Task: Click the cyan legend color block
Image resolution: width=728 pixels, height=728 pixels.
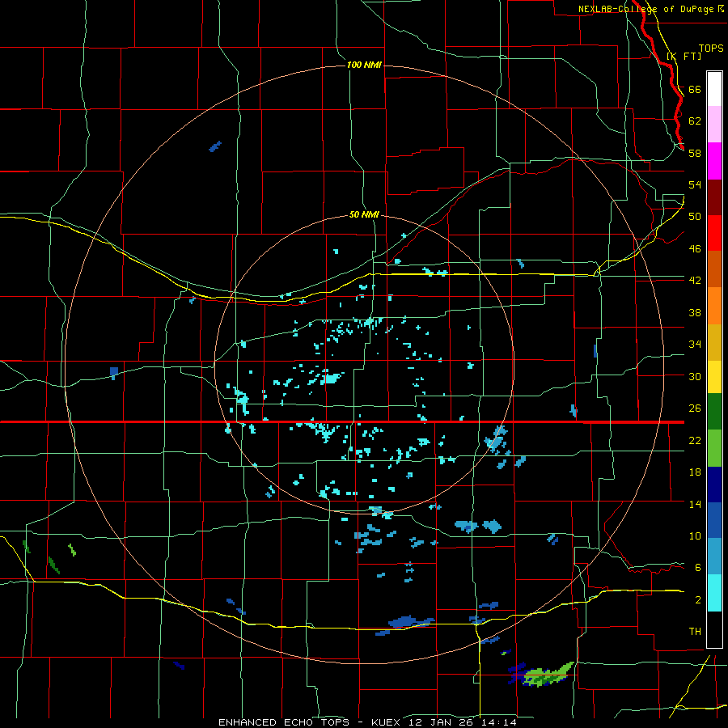Action: pyautogui.click(x=714, y=593)
